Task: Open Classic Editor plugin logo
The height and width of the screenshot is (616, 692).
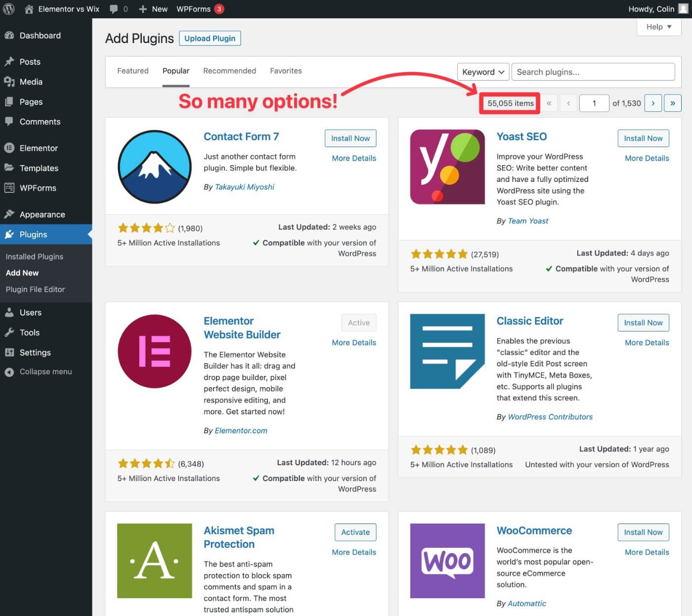Action: coord(447,351)
